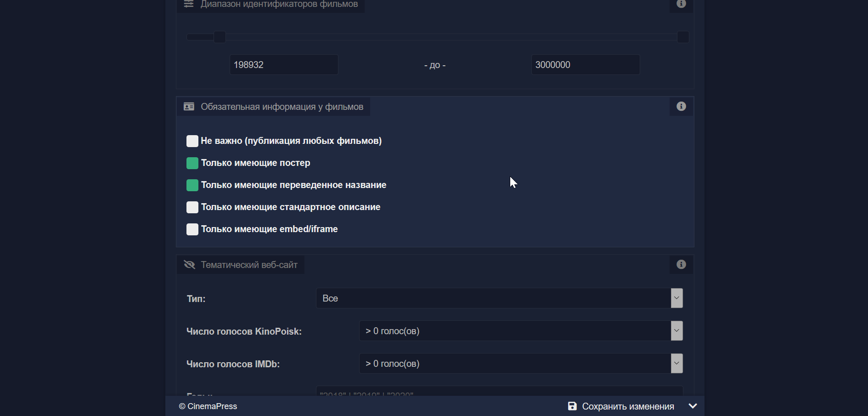Enable 'Только имеющие embed/iframe' checkbox
Screen dimensions: 868x416
click(192, 229)
